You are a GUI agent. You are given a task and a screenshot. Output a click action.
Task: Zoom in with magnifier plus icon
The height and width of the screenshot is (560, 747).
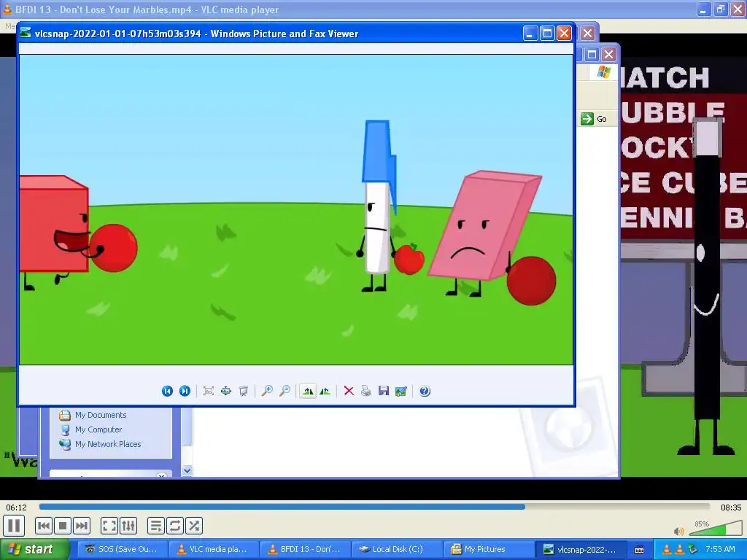tap(267, 391)
